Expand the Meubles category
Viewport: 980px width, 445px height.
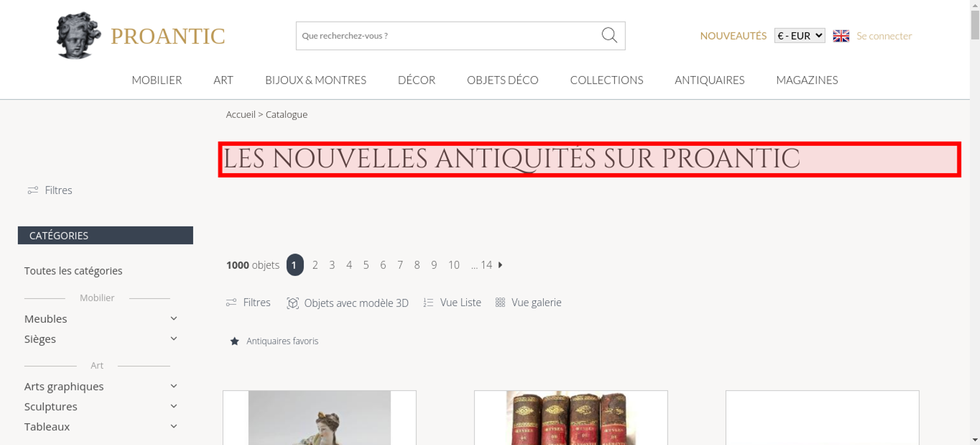pyautogui.click(x=173, y=319)
